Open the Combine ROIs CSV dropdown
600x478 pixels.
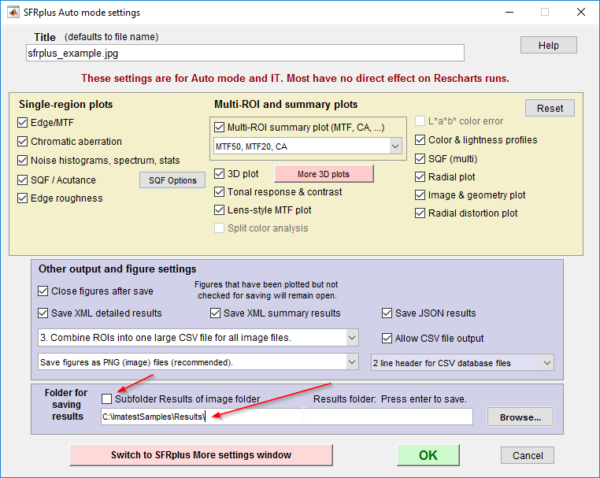click(x=351, y=338)
